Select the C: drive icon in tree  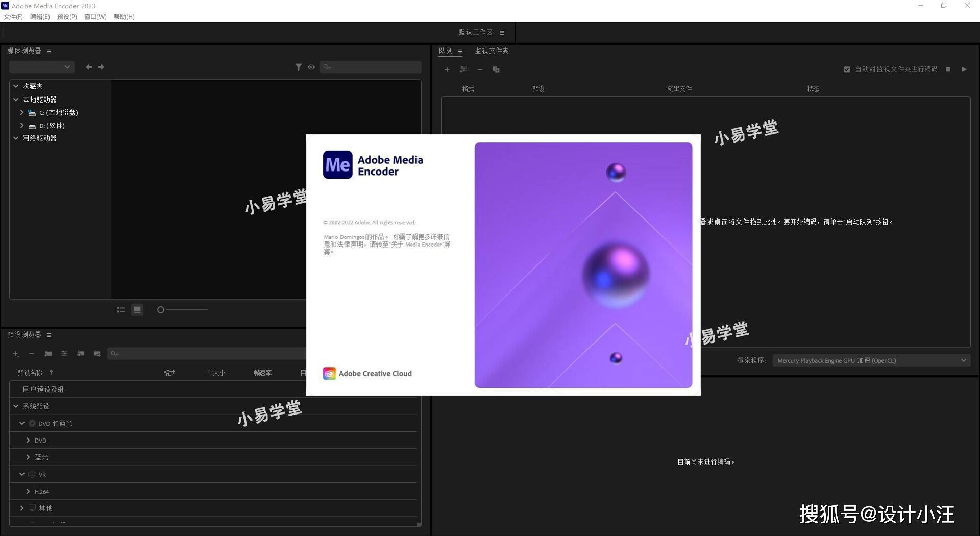tap(32, 113)
